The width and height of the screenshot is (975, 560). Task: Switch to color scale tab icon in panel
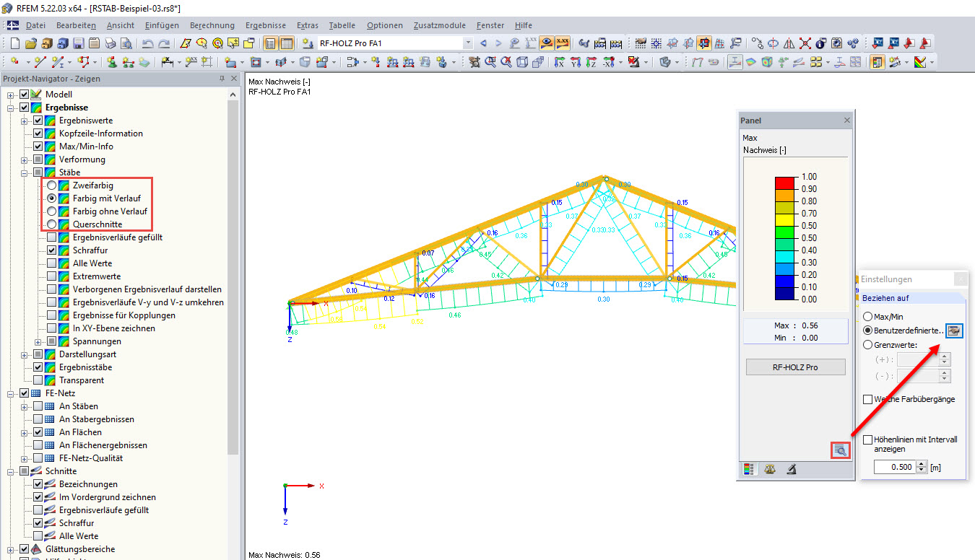click(x=749, y=470)
